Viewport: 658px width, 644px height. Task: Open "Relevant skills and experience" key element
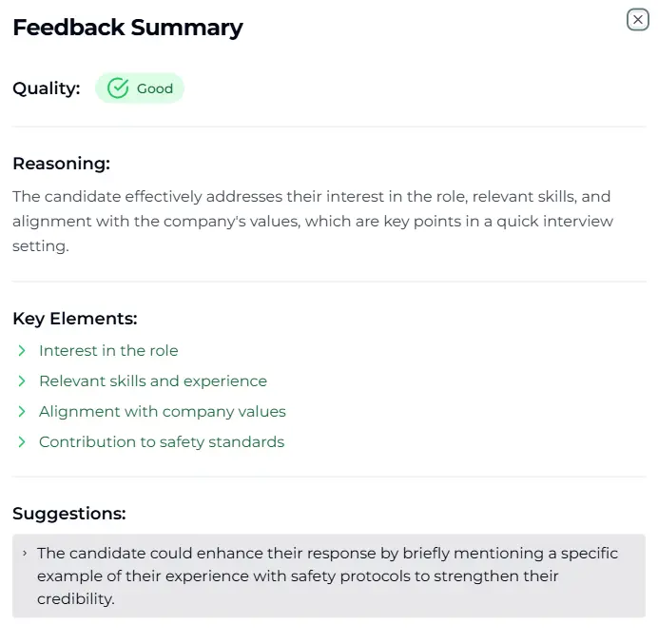click(x=153, y=381)
